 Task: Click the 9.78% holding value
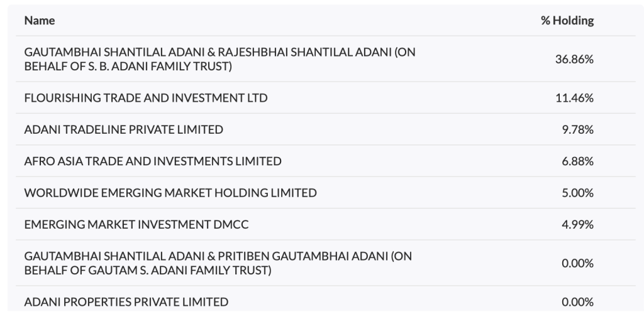[x=577, y=129]
